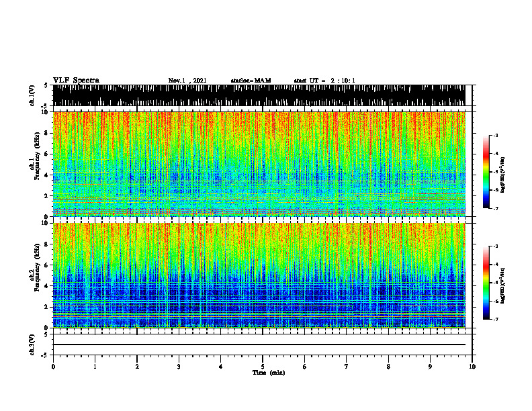Click time axis tick label 1

tap(95, 367)
